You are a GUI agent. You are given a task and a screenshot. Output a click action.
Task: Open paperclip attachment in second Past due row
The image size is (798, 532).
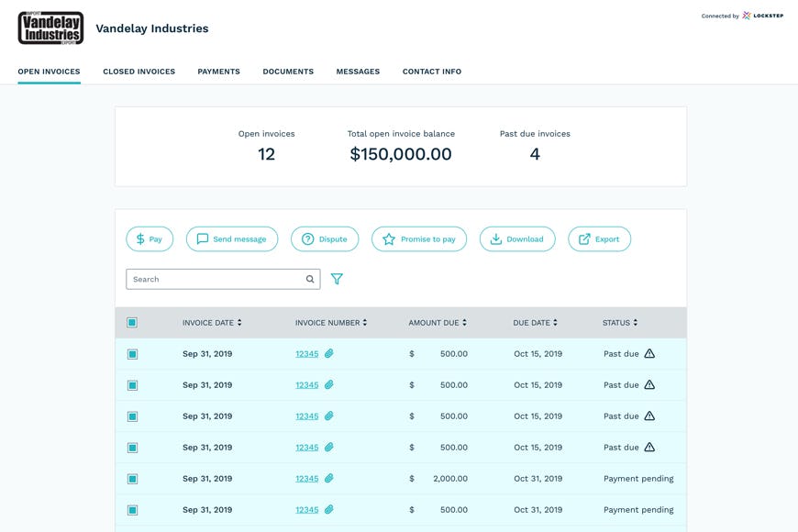tap(328, 384)
